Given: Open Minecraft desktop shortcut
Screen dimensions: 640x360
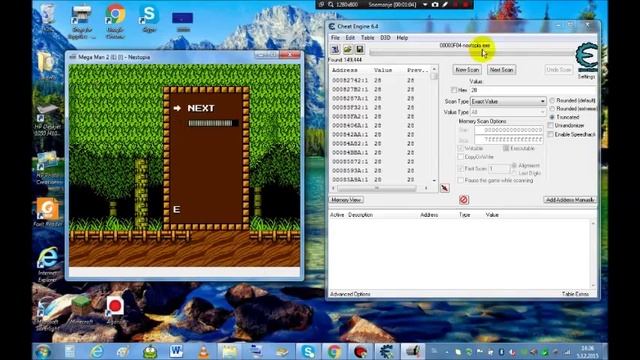Looking at the screenshot, I should point(81,310).
